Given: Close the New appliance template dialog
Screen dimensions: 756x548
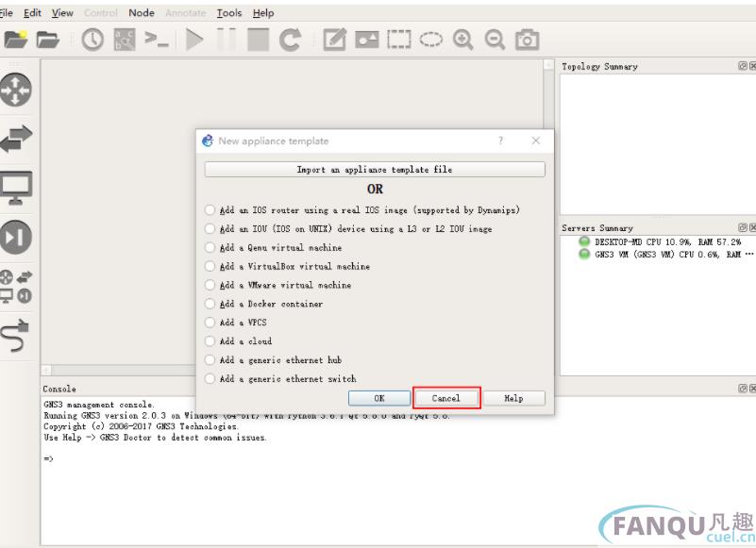Looking at the screenshot, I should (536, 141).
